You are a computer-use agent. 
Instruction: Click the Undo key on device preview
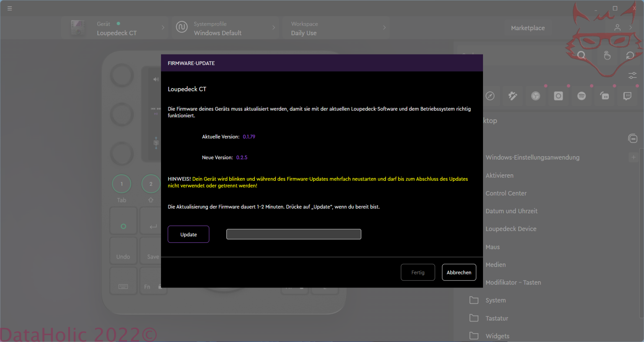(123, 251)
